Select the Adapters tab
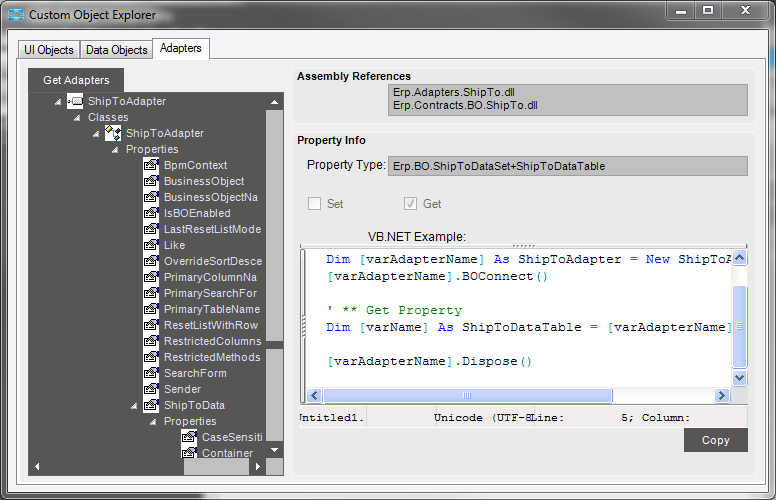Image resolution: width=776 pixels, height=500 pixels. [x=181, y=48]
